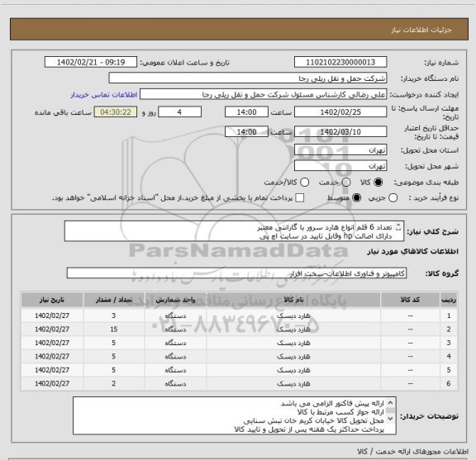Select the متوسط purchase type radio
The height and width of the screenshot is (460, 476).
pyautogui.click(x=356, y=198)
